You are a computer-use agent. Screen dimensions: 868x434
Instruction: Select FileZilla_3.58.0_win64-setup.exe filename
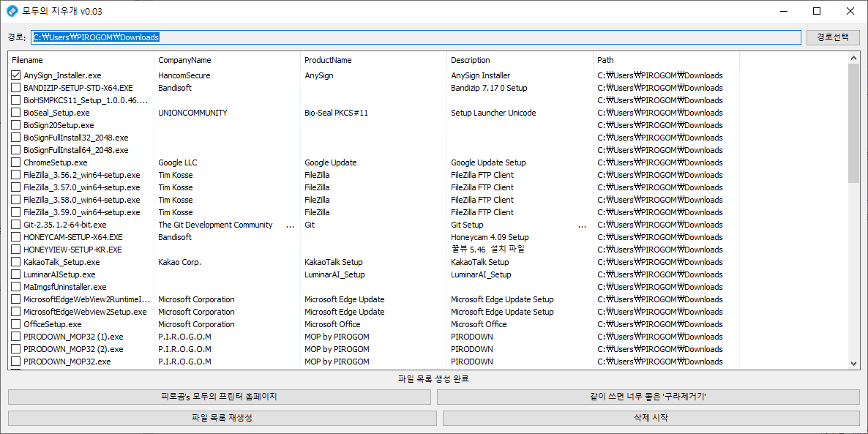tap(82, 200)
